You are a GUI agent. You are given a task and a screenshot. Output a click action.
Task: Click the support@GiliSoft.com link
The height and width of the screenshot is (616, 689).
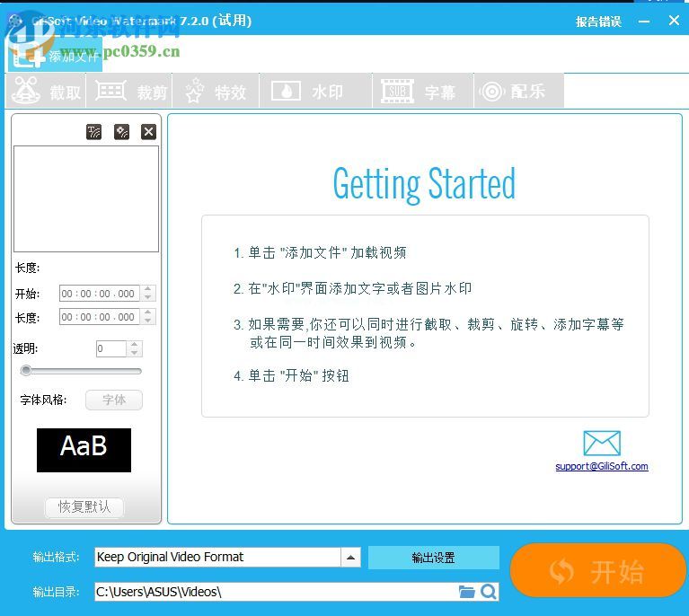pyautogui.click(x=601, y=466)
